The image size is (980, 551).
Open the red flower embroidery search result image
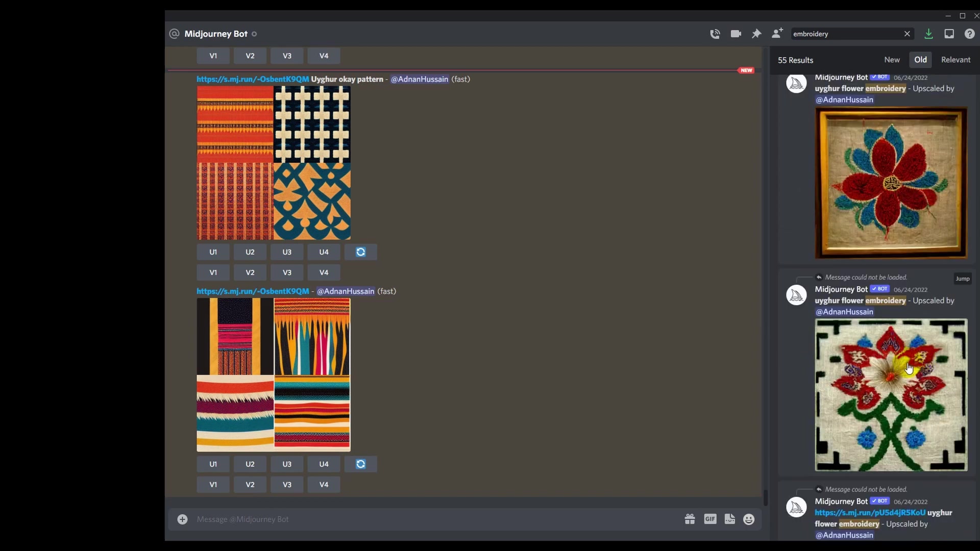click(x=891, y=183)
